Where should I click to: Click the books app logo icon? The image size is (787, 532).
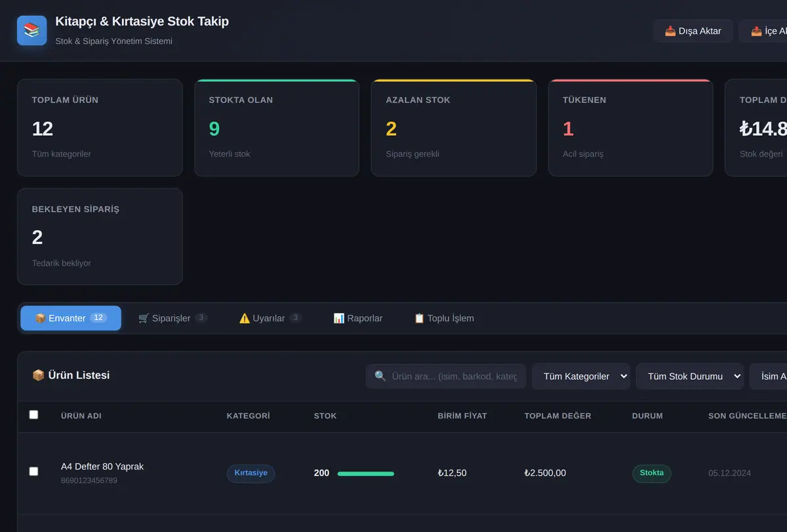[x=31, y=30]
